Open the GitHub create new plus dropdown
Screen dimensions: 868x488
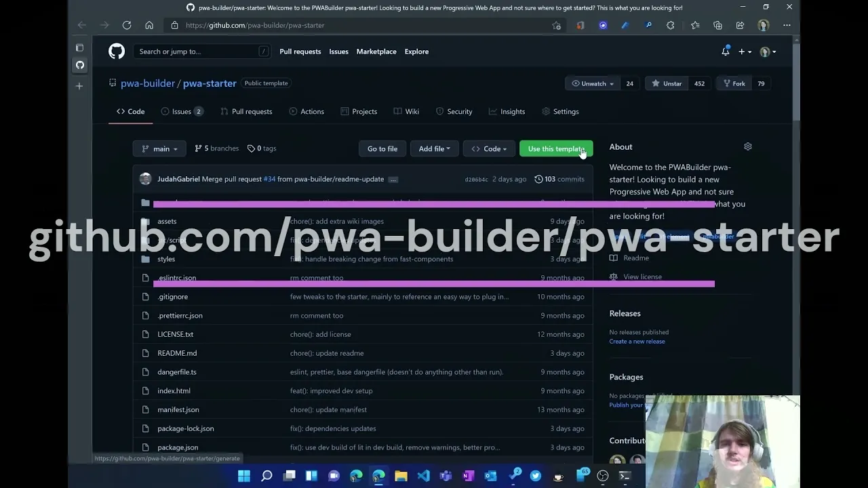tap(745, 52)
